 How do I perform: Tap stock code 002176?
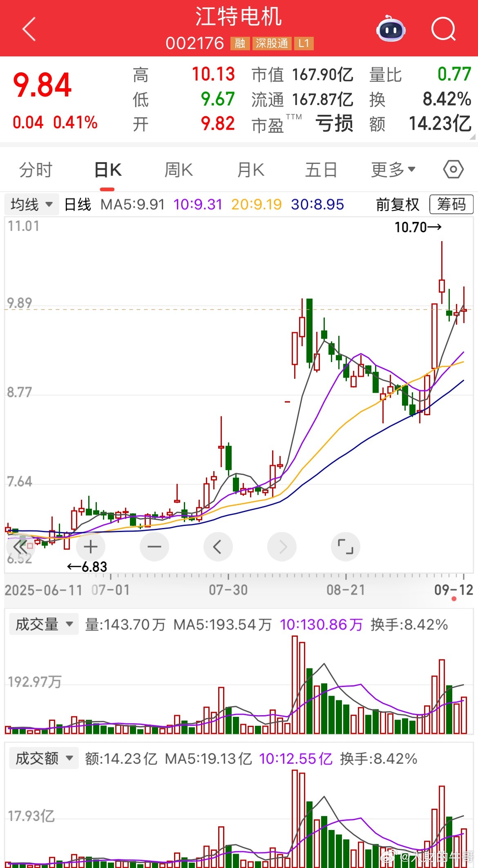195,43
